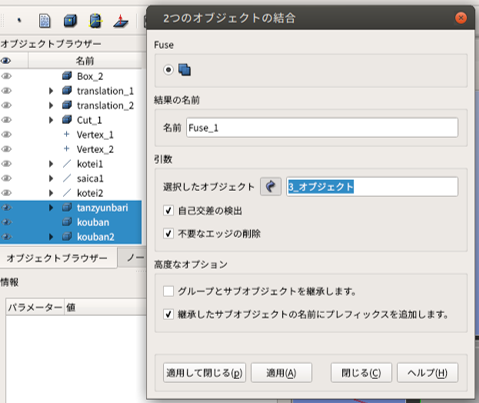Uncheck the prefix-adding 継承したサブオブジェクト checkbox
This screenshot has height=403, width=479.
click(168, 314)
